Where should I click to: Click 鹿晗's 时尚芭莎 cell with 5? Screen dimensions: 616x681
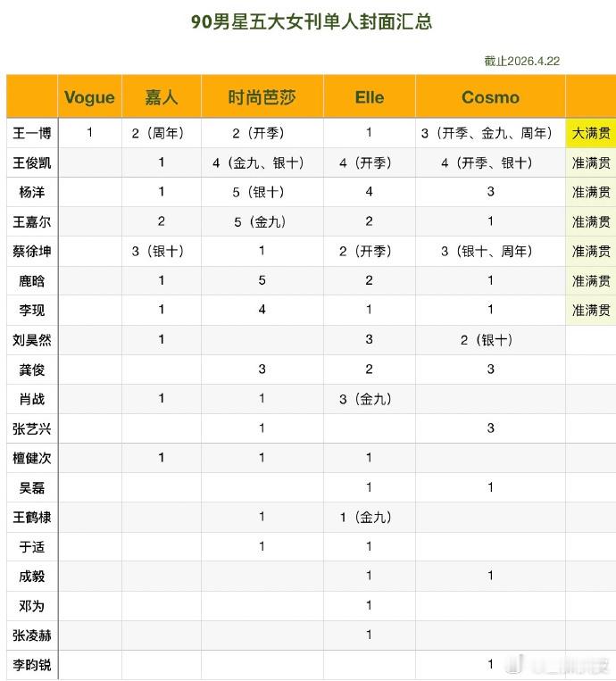click(262, 280)
